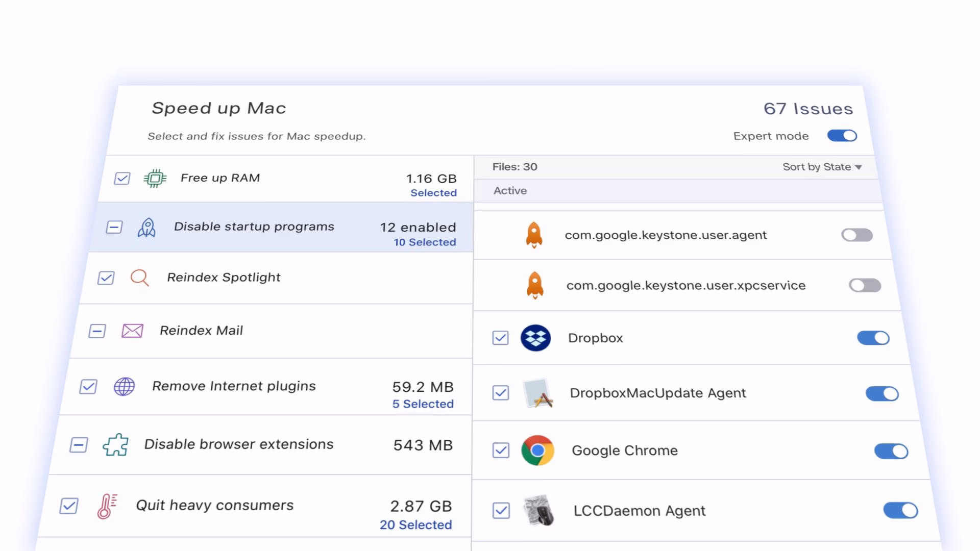This screenshot has height=551, width=980.
Task: Click the Free up RAM chip icon
Action: (155, 179)
